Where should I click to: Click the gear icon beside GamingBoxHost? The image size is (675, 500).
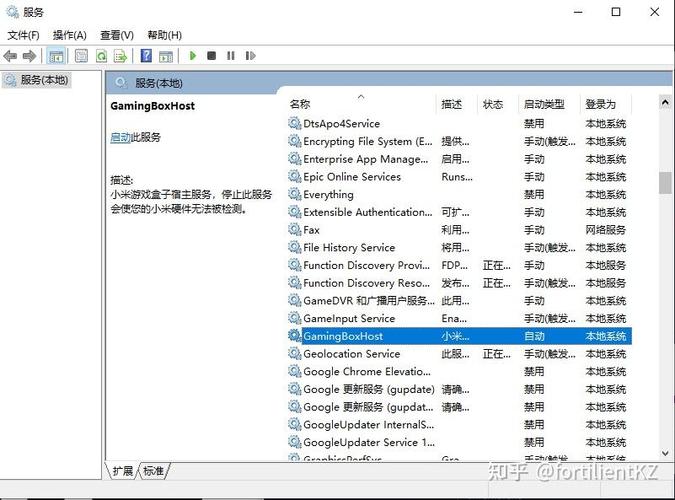(x=294, y=335)
